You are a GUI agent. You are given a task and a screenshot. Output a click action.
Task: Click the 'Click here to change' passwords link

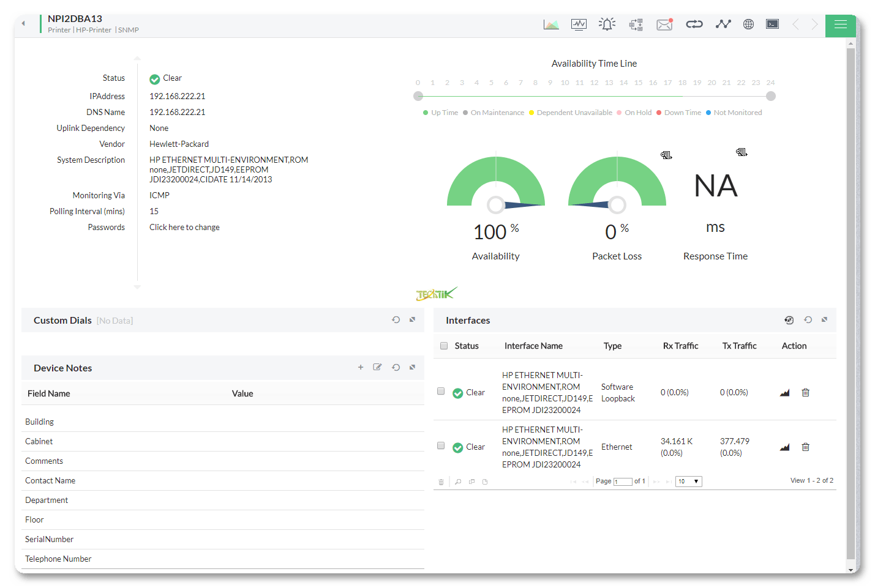184,227
